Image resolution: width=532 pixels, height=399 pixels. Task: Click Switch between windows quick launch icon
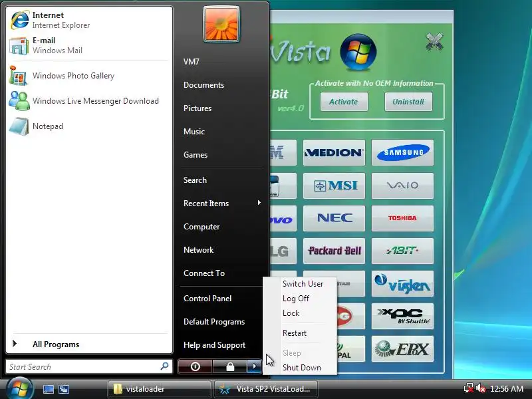(63, 389)
